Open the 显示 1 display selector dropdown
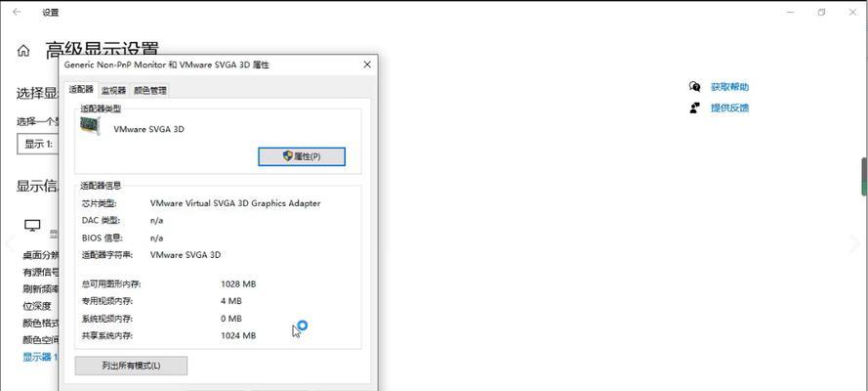The image size is (868, 391). pyautogui.click(x=38, y=144)
